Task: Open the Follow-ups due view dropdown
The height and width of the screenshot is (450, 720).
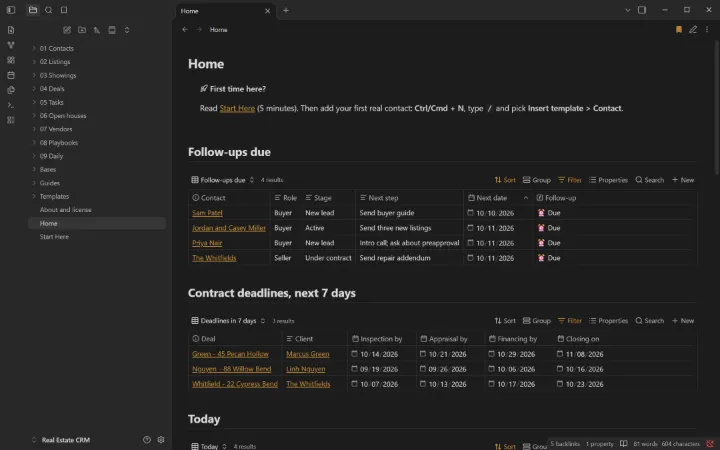Action: click(223, 180)
